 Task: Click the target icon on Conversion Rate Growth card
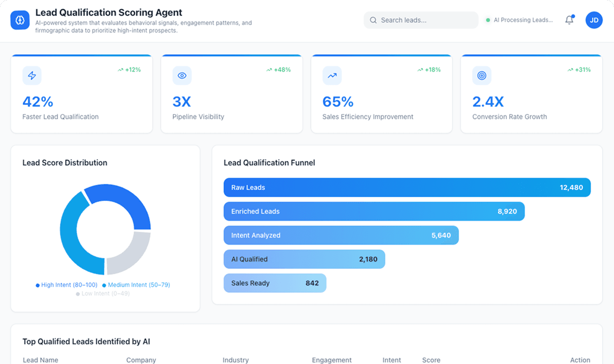coord(482,75)
